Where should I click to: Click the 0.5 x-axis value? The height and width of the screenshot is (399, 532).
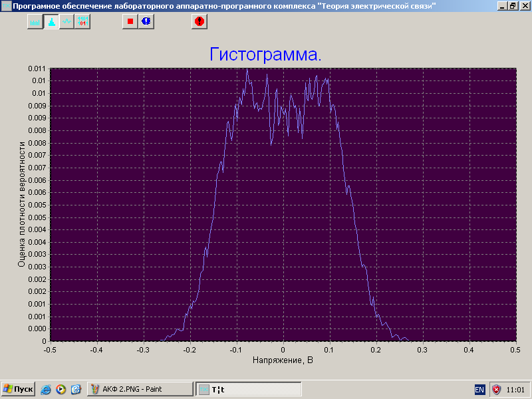[x=515, y=350]
